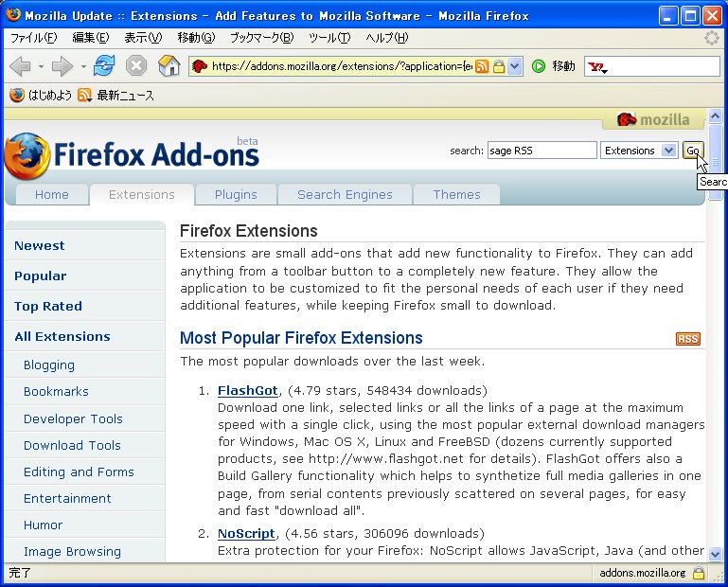Open the Newest sidebar link

pos(40,245)
